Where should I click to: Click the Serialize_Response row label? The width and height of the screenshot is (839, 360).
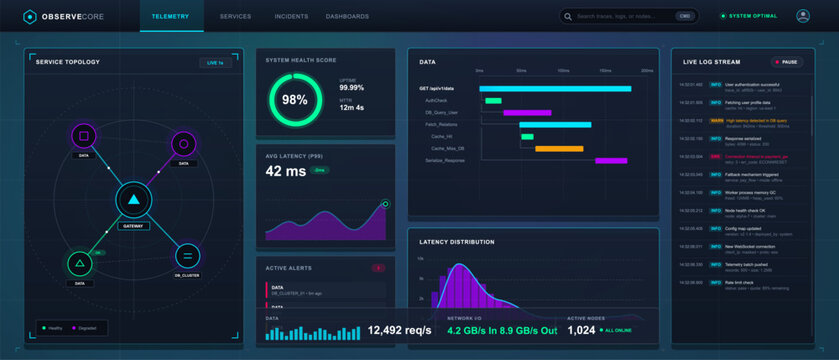pos(445,160)
